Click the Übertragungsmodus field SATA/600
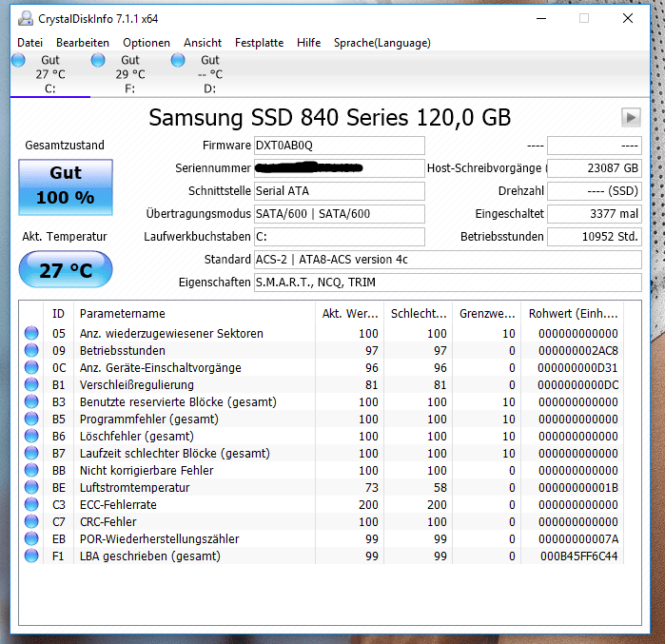665x644 pixels. 340,214
